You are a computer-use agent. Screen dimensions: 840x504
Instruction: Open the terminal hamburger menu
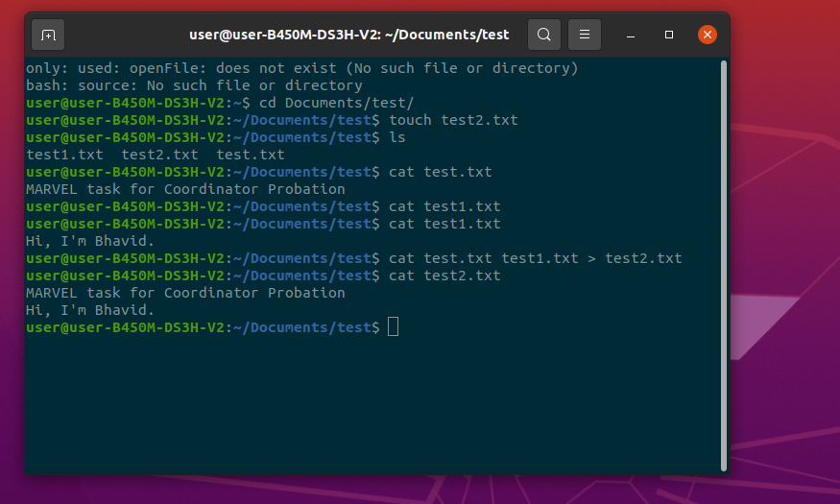585,35
